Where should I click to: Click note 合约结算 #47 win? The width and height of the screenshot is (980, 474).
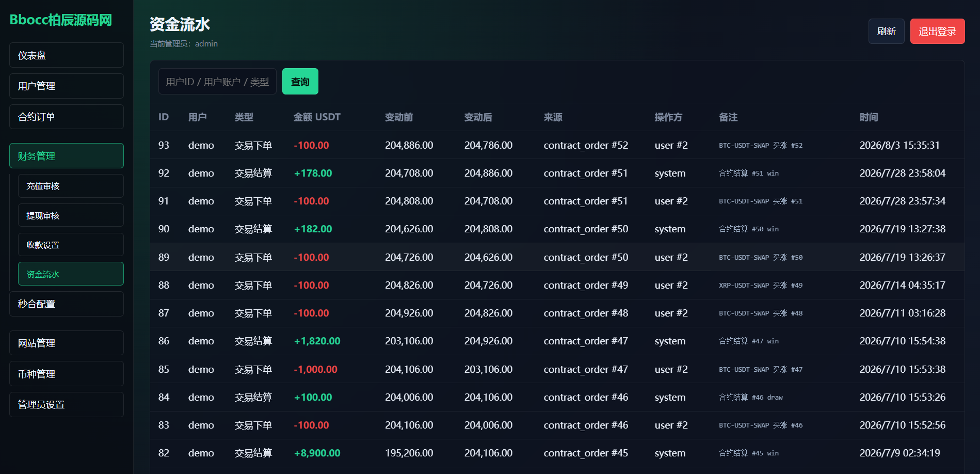[749, 341]
